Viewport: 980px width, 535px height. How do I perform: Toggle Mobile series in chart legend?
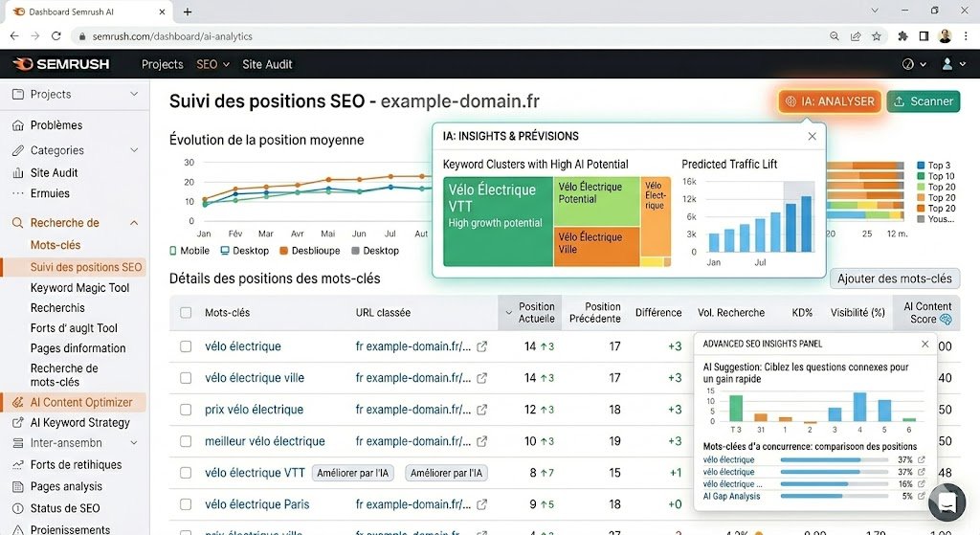click(x=189, y=251)
